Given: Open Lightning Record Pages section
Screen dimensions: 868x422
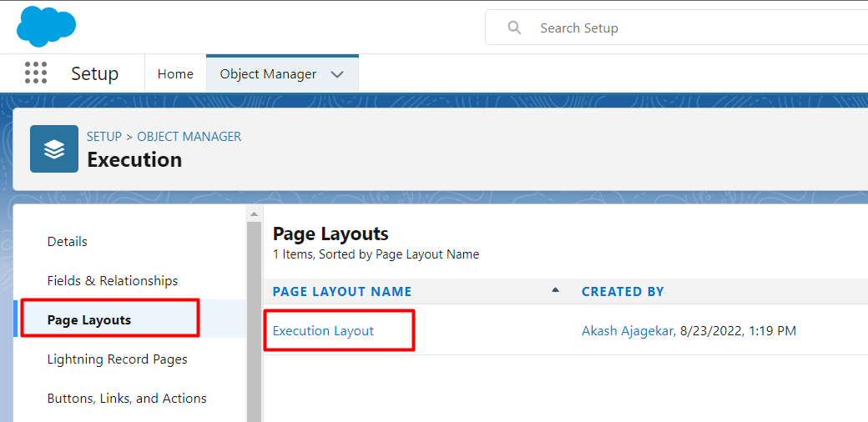Looking at the screenshot, I should pyautogui.click(x=117, y=359).
